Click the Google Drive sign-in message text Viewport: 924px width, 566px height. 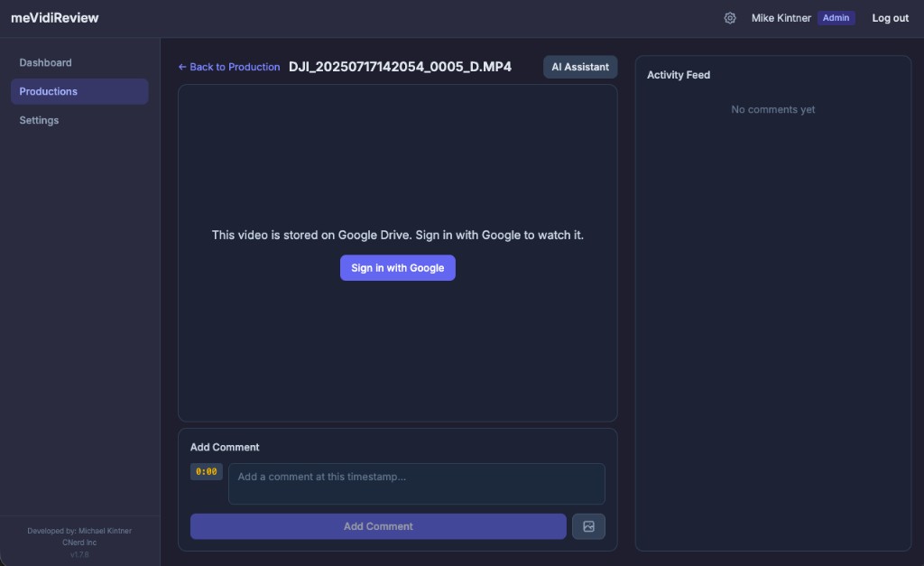tap(398, 235)
